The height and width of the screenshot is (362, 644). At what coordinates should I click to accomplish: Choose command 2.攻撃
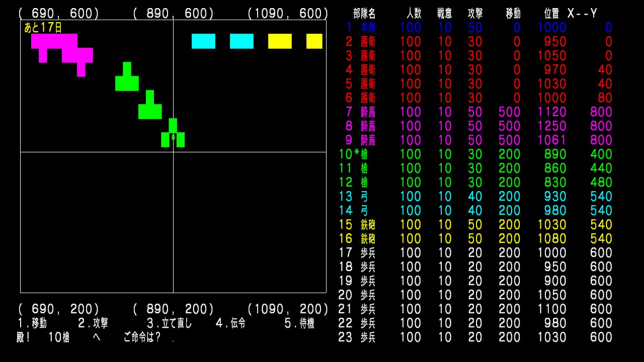click(93, 323)
